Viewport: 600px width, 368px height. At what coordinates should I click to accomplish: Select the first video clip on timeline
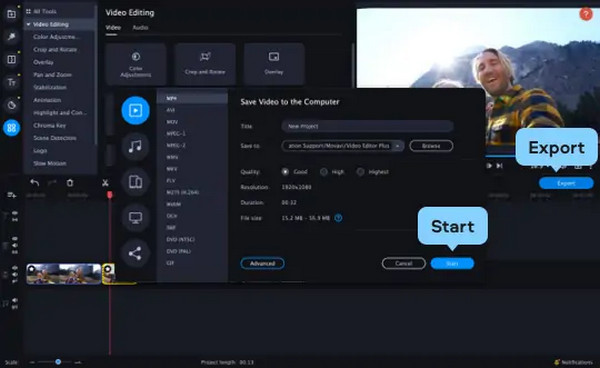tap(64, 274)
